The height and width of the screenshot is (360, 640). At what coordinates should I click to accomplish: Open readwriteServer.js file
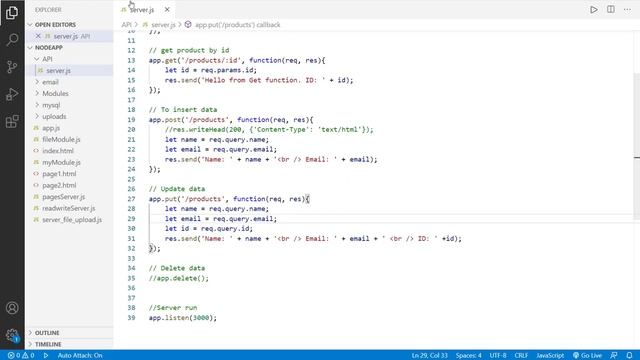[x=69, y=208]
